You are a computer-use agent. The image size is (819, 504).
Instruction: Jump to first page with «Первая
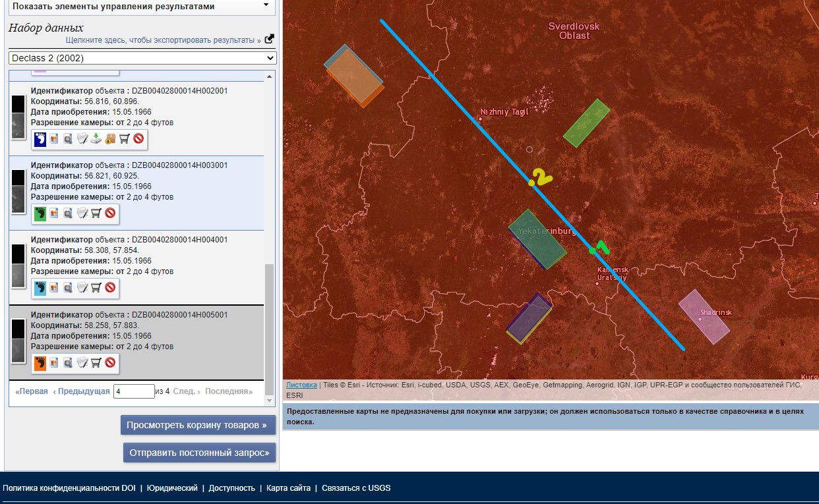[32, 391]
